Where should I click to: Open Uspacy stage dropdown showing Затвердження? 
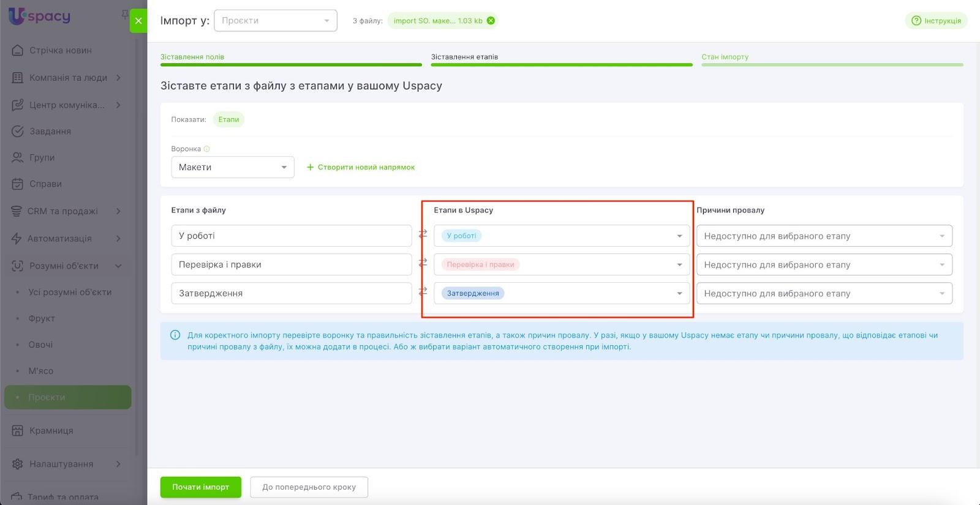point(562,293)
